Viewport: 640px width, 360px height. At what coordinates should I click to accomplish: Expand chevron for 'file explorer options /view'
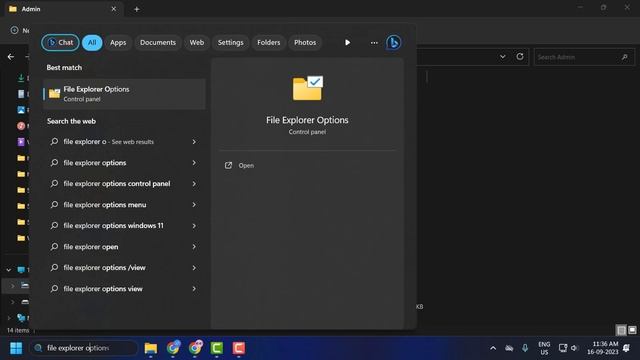pyautogui.click(x=194, y=268)
